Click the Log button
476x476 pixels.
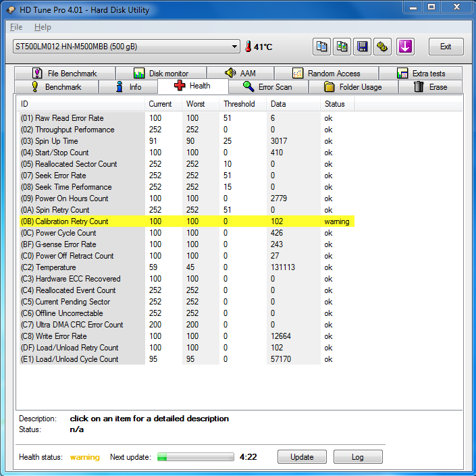[x=358, y=457]
